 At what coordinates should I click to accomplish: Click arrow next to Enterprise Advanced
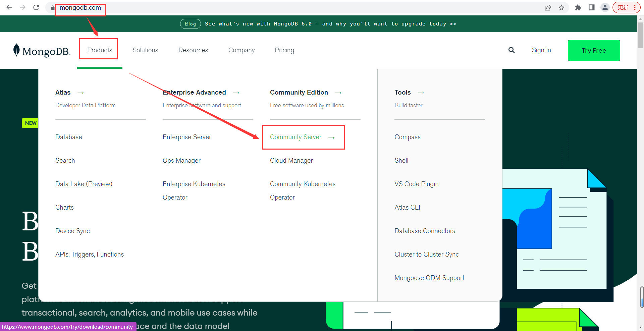click(x=236, y=93)
